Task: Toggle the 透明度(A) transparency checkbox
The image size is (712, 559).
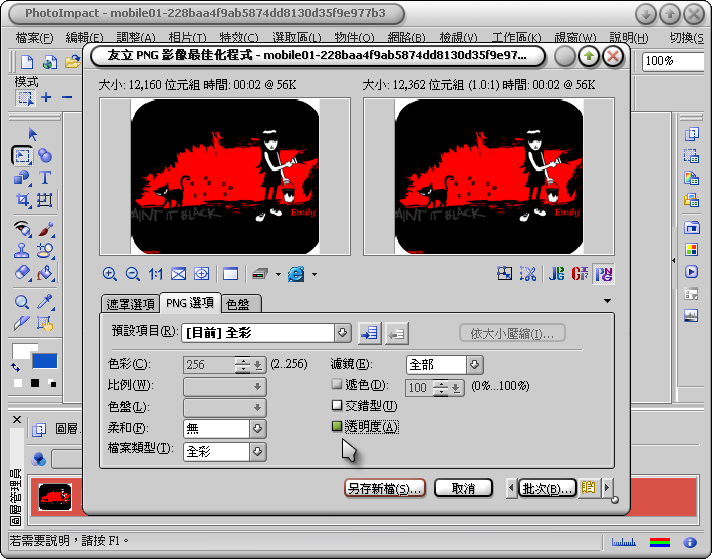Action: point(336,426)
